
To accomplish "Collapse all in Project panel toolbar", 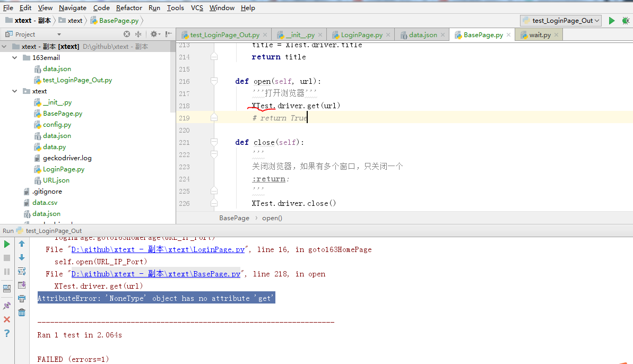I will (138, 34).
